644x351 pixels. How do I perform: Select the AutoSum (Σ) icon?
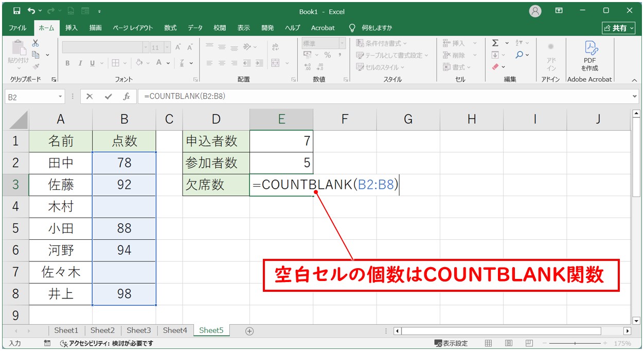coord(495,43)
